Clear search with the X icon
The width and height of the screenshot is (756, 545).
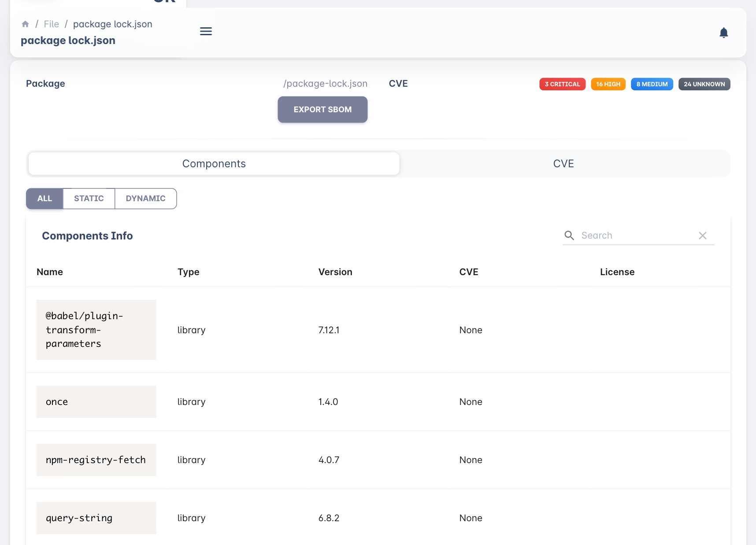pos(703,236)
